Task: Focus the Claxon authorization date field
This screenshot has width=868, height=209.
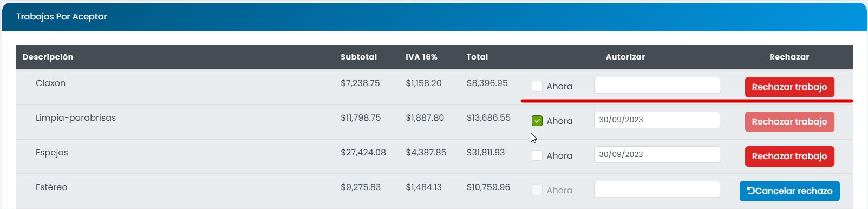Action: 657,85
